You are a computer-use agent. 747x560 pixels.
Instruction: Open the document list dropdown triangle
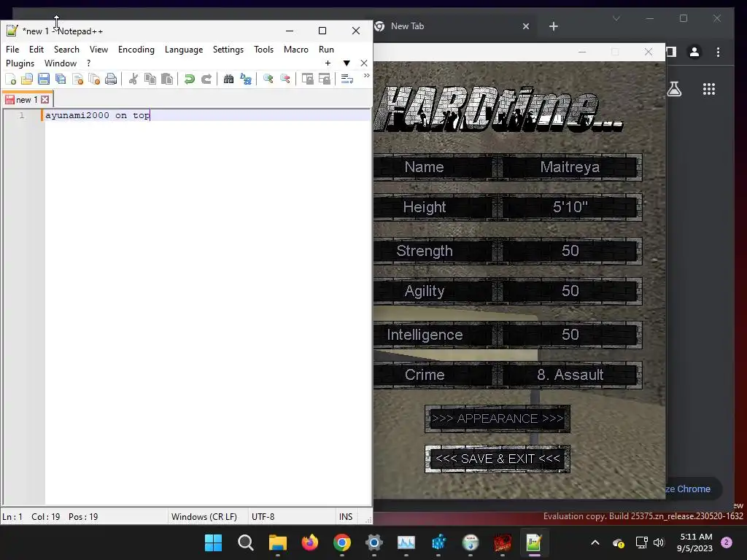[x=347, y=63]
